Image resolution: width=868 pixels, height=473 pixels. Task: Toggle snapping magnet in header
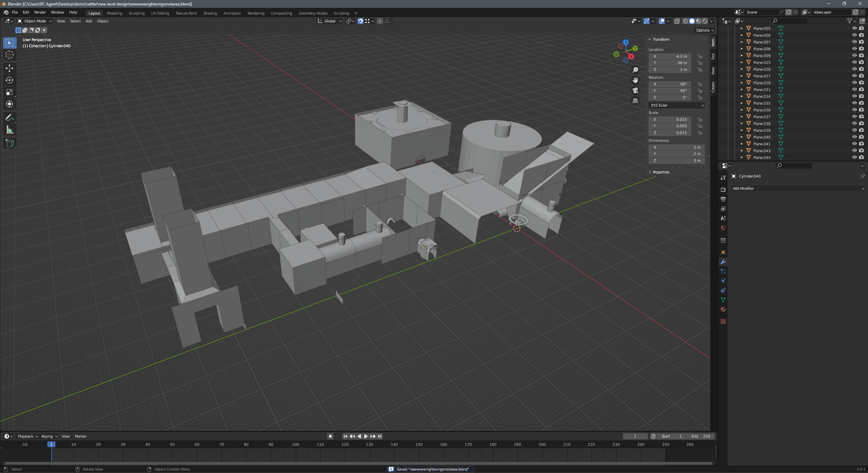click(360, 21)
